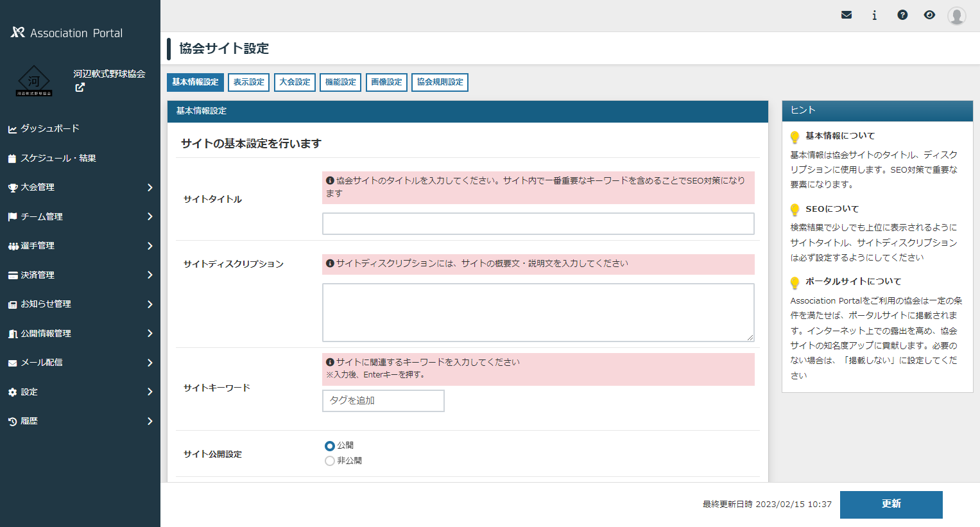The width and height of the screenshot is (980, 527).
Task: Open the external link icon beside 河辺軟式野球協会
Action: pyautogui.click(x=80, y=87)
